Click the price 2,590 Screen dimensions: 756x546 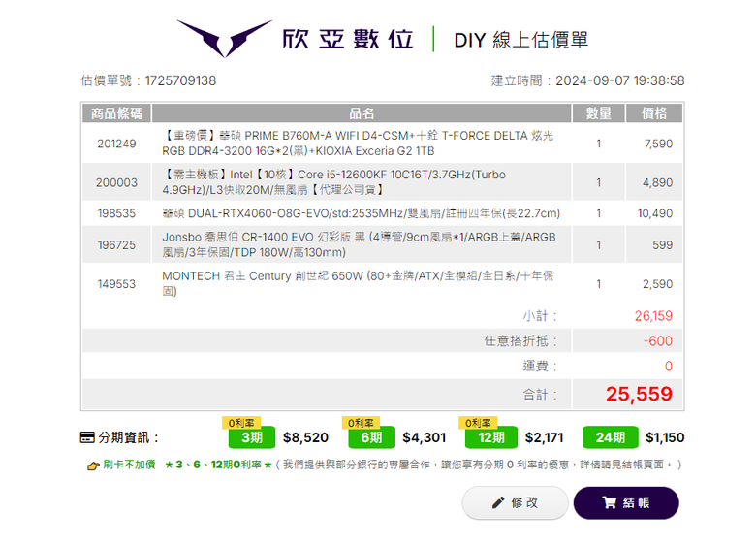658,284
